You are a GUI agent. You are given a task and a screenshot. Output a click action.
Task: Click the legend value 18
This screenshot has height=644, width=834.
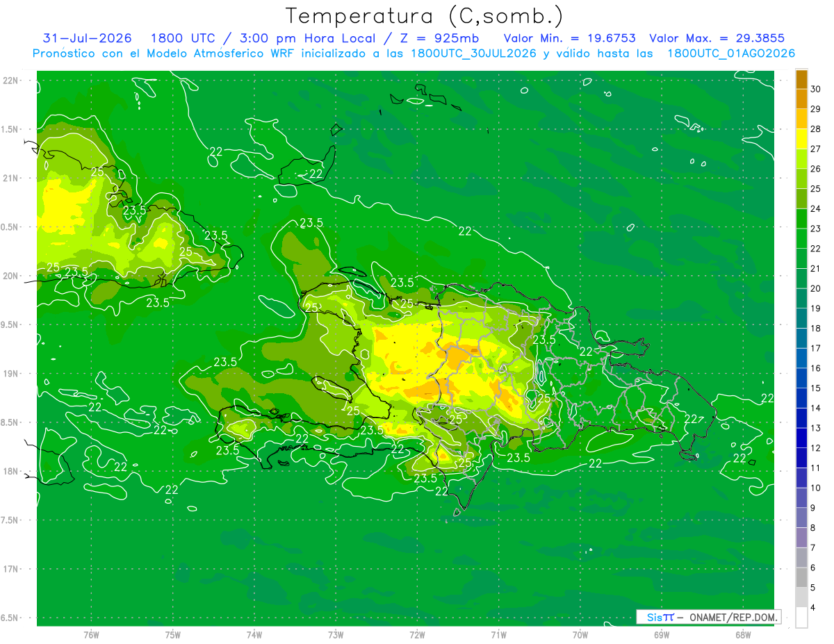click(816, 328)
